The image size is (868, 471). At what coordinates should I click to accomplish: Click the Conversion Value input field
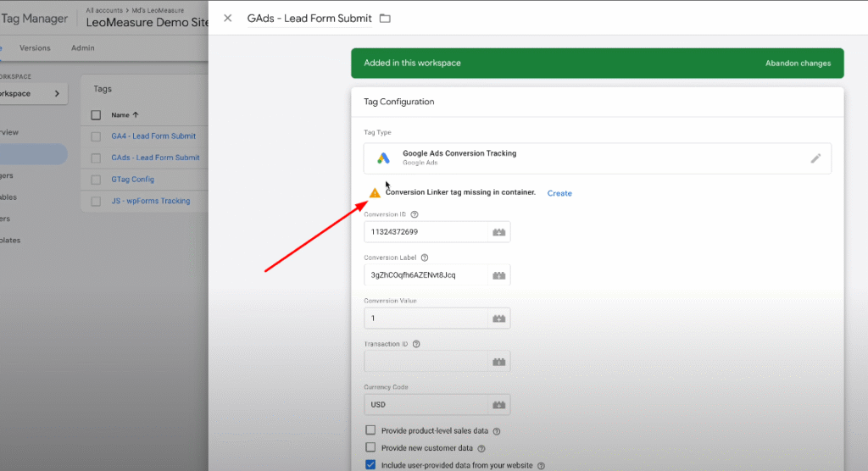point(426,319)
